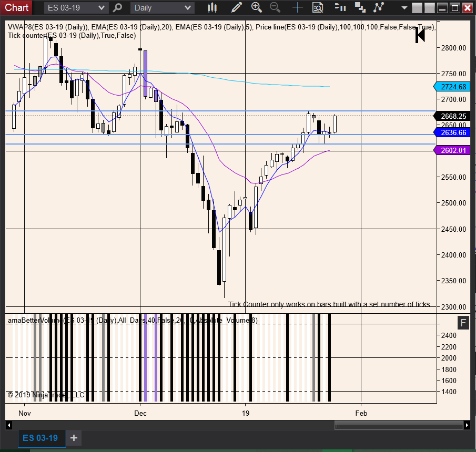Click the 2300.00 price axis label
476x452 pixels.
pos(453,307)
